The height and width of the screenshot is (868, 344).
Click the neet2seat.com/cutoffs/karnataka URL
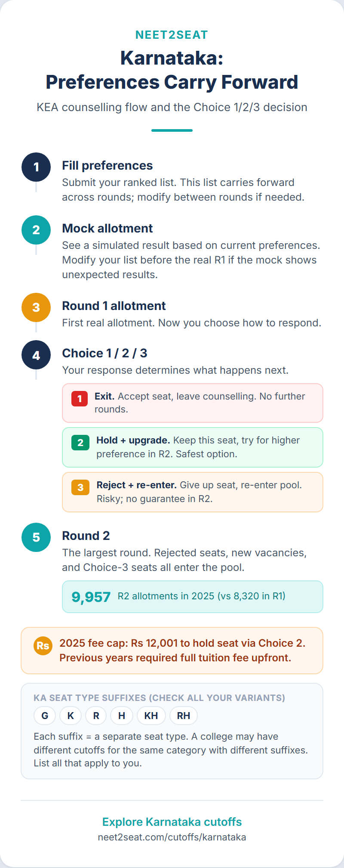tap(172, 837)
